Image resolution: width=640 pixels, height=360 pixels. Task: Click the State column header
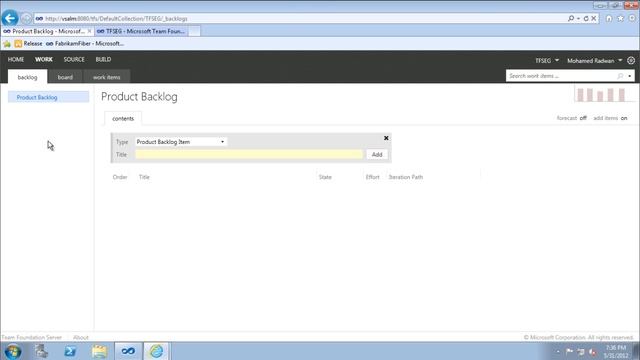(x=325, y=177)
